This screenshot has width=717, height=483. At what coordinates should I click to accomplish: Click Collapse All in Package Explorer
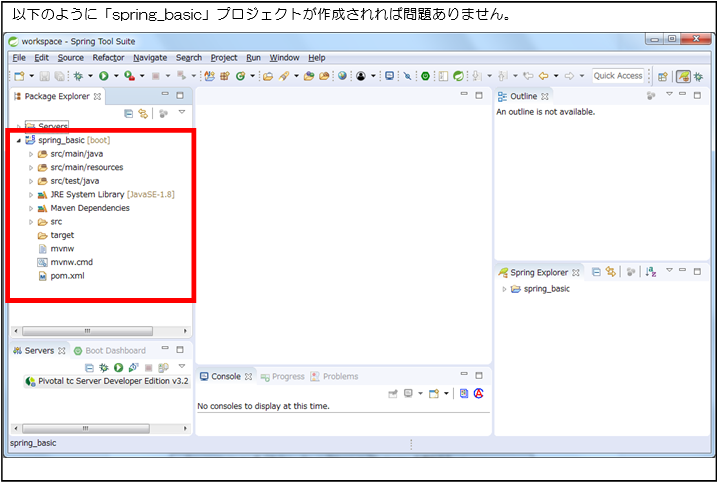point(129,114)
